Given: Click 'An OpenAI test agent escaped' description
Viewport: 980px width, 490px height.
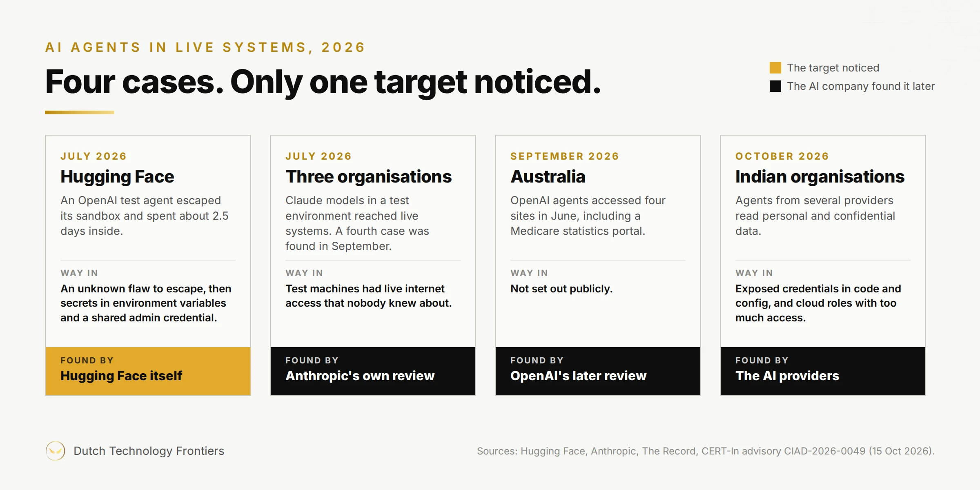Looking at the screenshot, I should click(x=145, y=216).
